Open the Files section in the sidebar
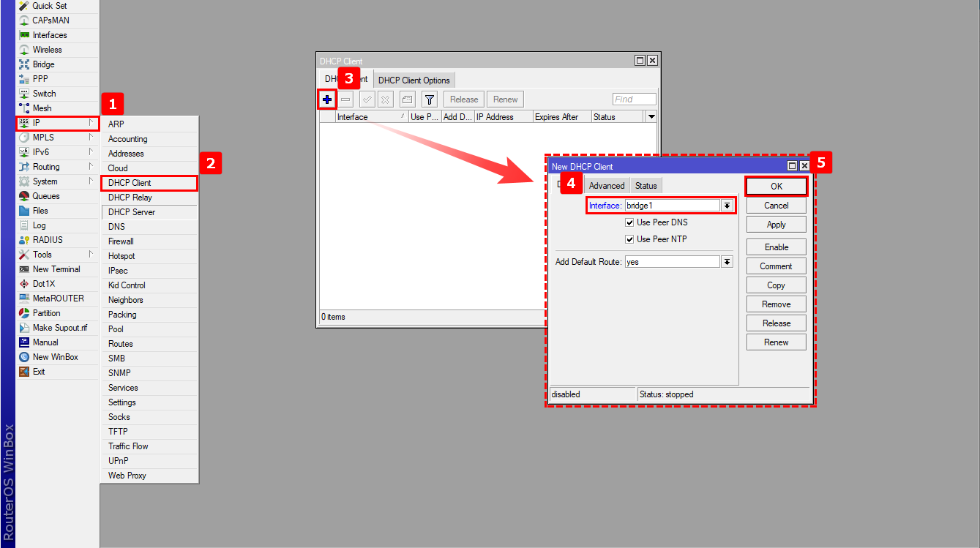The width and height of the screenshot is (980, 548). pyautogui.click(x=42, y=210)
